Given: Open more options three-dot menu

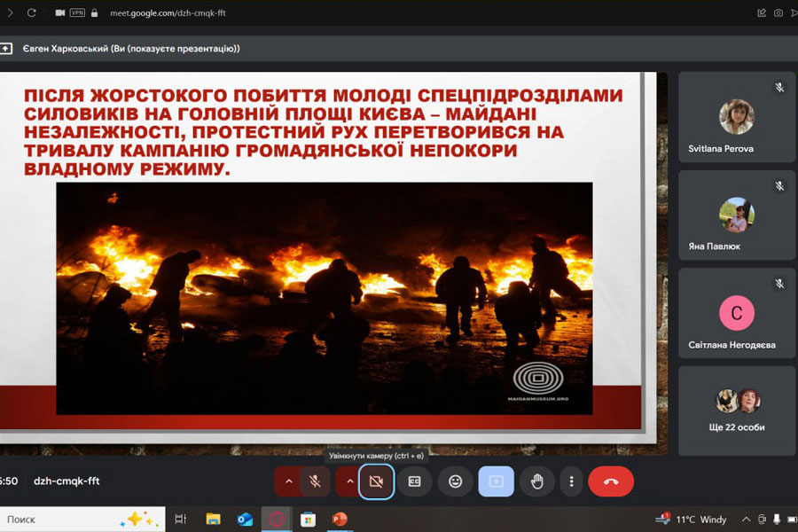Looking at the screenshot, I should click(572, 481).
